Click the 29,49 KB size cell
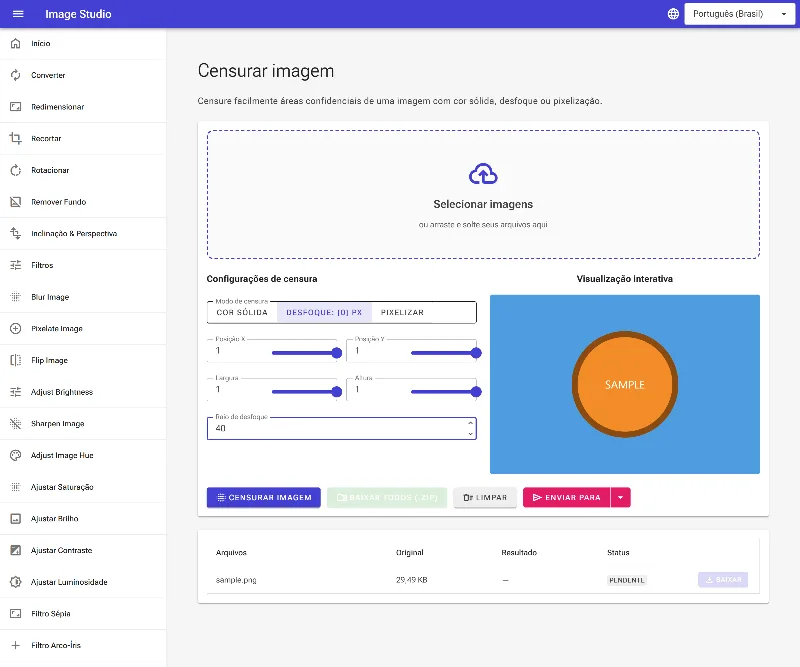This screenshot has height=667, width=800. [x=411, y=580]
